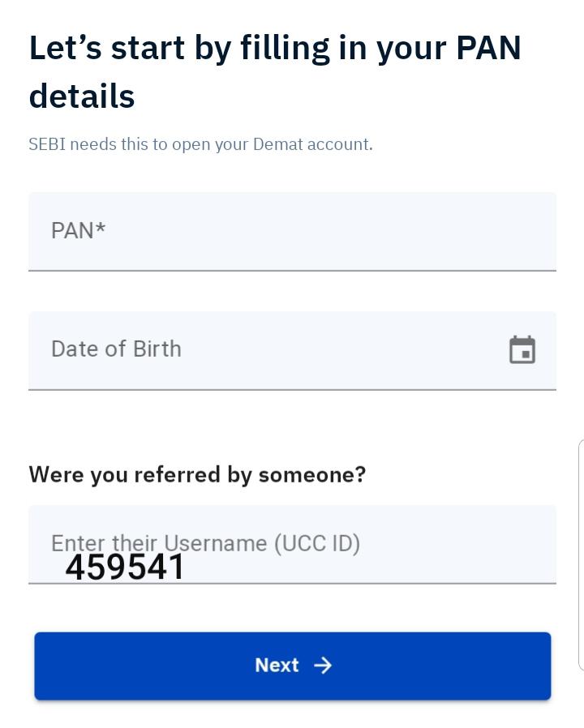584x728 pixels.
Task: Click the 'Date of Birth' placeholder text
Action: 116,349
